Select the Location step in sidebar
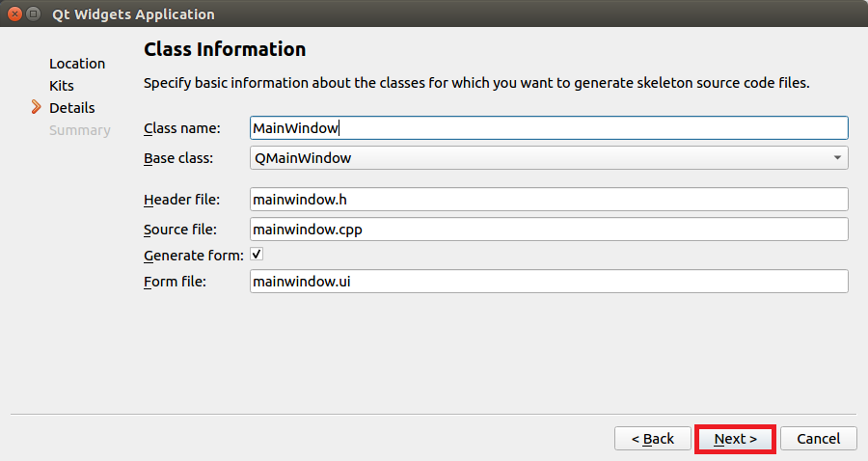 coord(77,64)
